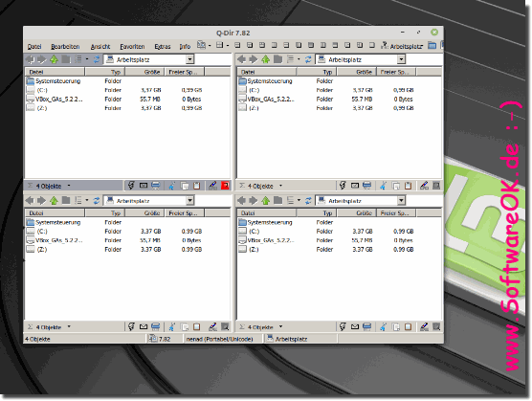Click the folder icon in the top-left pane toolbar
Viewport: 532px width, 401px height.
pyautogui.click(x=66, y=59)
